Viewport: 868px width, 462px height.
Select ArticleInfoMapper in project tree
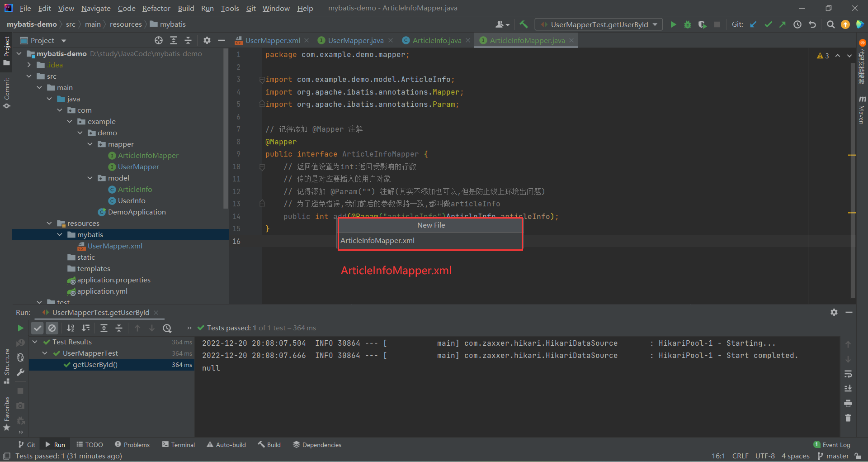(x=148, y=155)
